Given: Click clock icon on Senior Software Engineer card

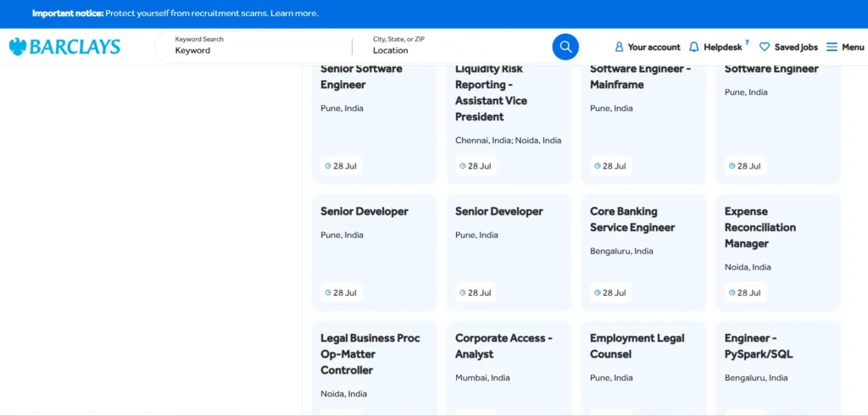Looking at the screenshot, I should [328, 166].
